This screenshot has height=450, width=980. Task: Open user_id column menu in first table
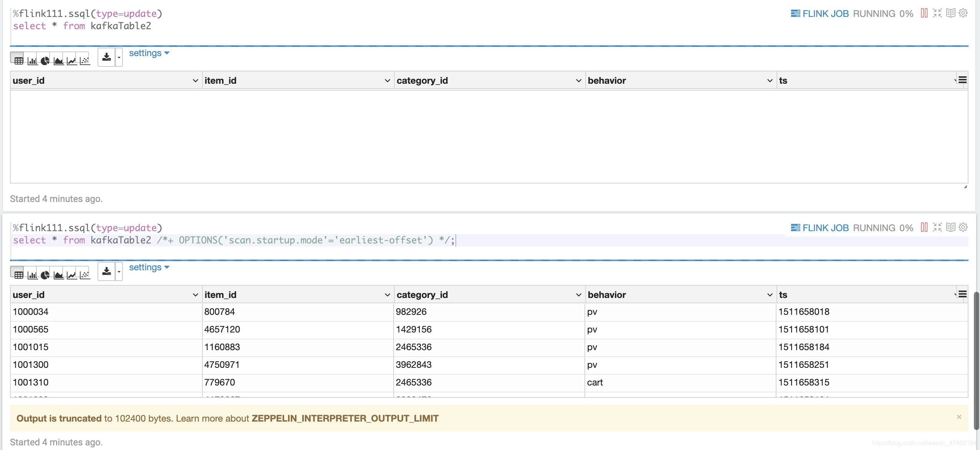[x=195, y=81]
